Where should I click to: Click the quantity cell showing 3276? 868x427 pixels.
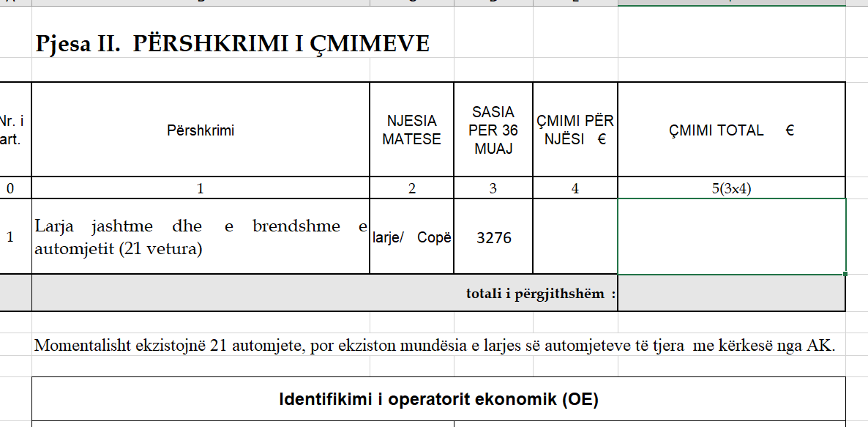click(x=493, y=237)
